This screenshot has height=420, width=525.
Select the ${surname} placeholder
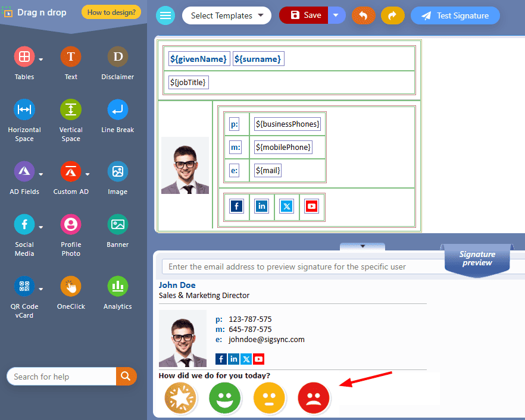coord(258,59)
